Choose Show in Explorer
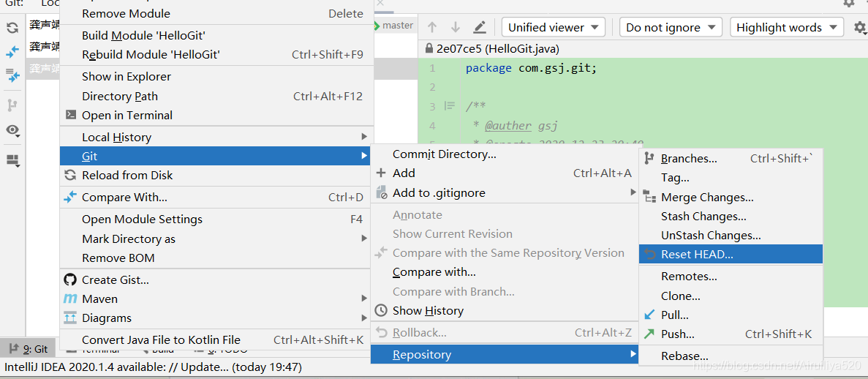Screen dimensions: 868x379 [216, 77]
